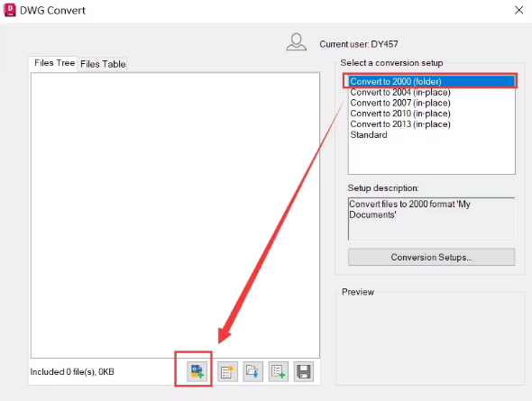
Task: Close the DWG Convert window
Action: [518, 10]
